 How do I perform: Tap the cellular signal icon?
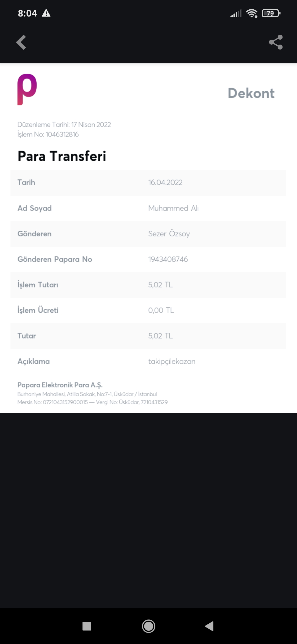tap(236, 13)
